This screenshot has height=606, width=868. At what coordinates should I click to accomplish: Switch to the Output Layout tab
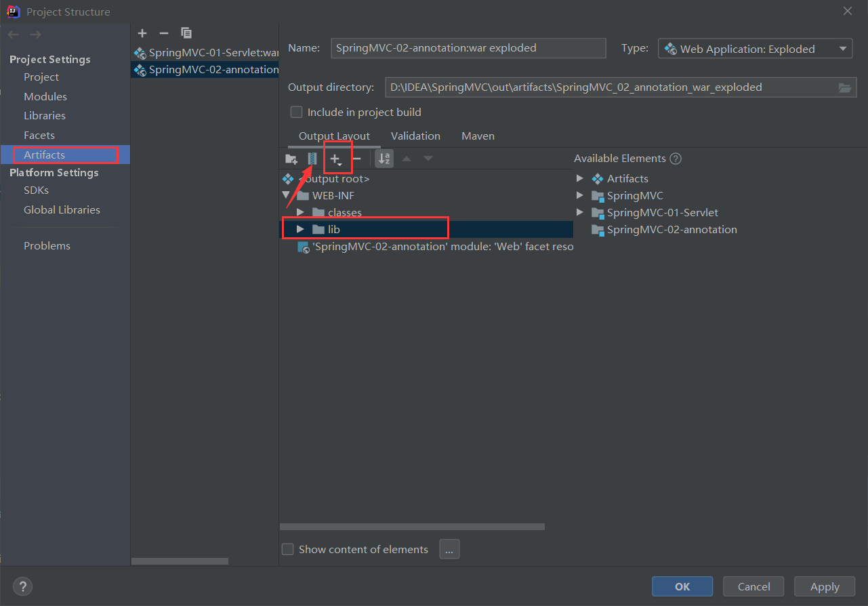coord(335,136)
